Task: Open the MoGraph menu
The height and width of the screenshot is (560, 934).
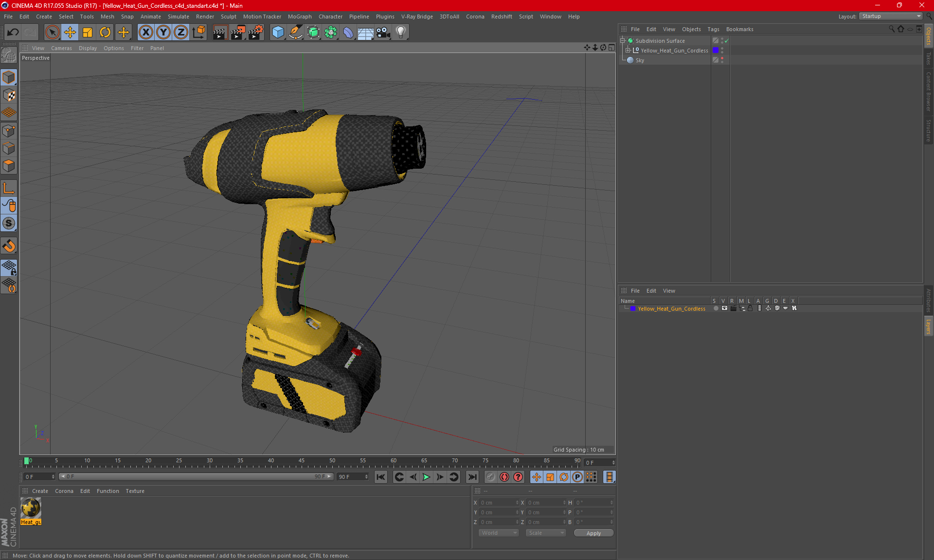Action: pos(300,17)
